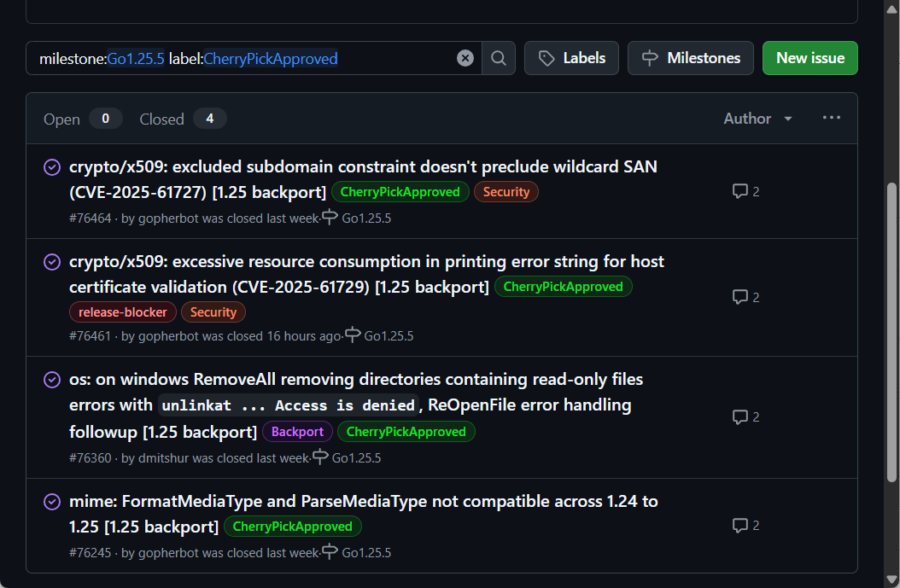Click comment icon for mime issue #76245

point(739,526)
